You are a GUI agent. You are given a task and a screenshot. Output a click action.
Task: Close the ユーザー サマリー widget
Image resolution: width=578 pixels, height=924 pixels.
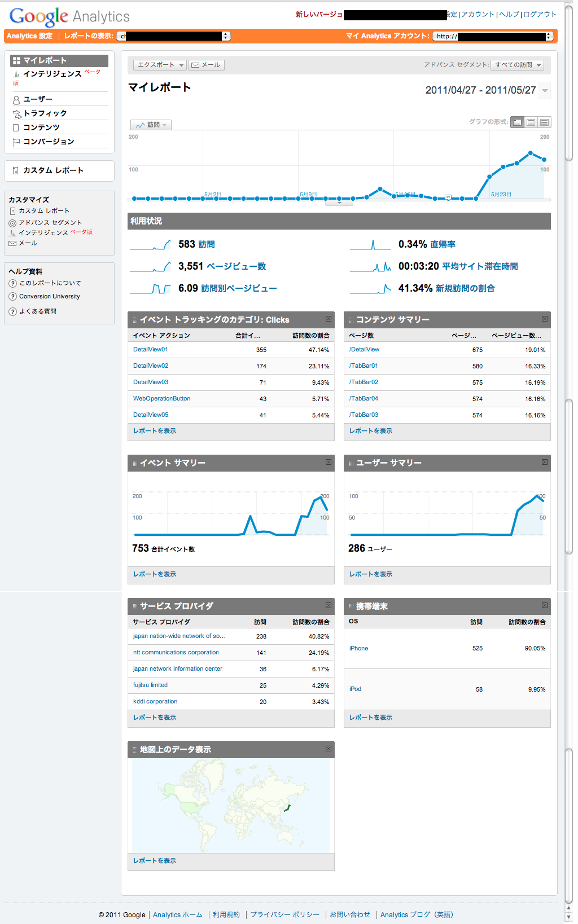545,462
